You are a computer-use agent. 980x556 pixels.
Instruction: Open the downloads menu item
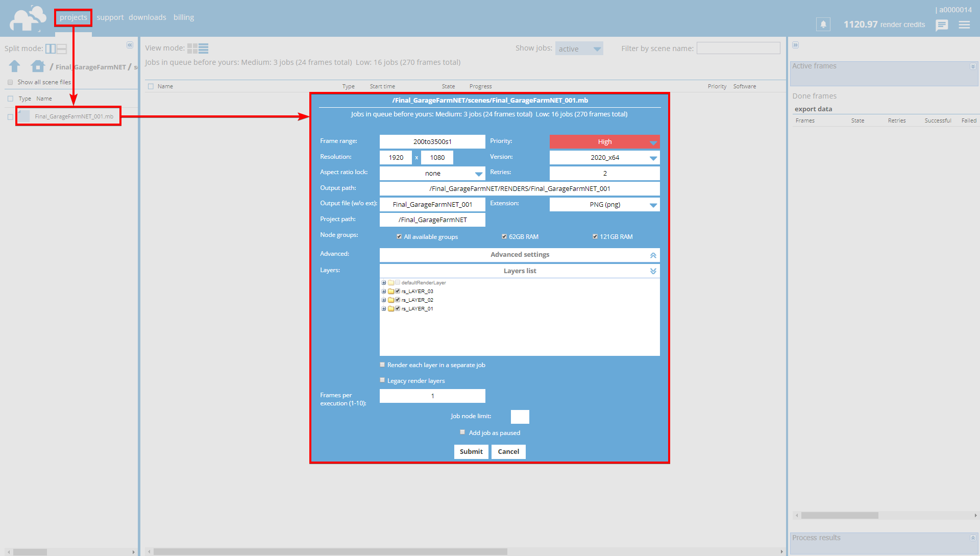click(x=148, y=17)
